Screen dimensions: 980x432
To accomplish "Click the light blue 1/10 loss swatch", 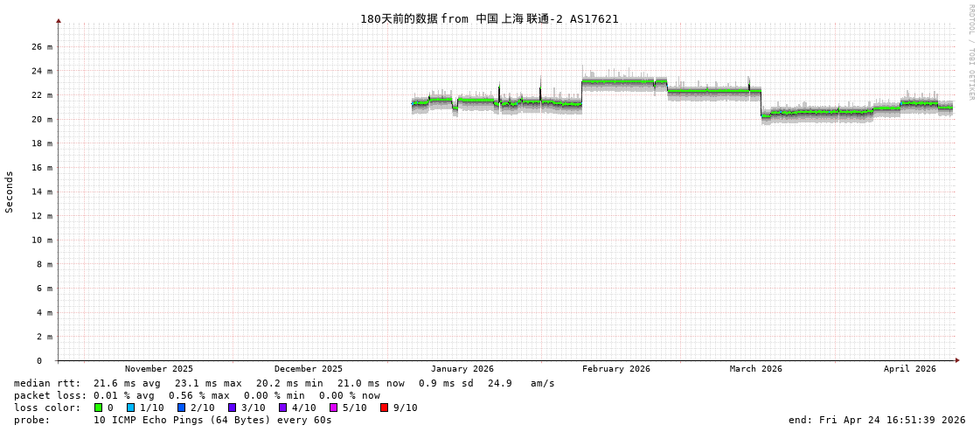I will [131, 408].
